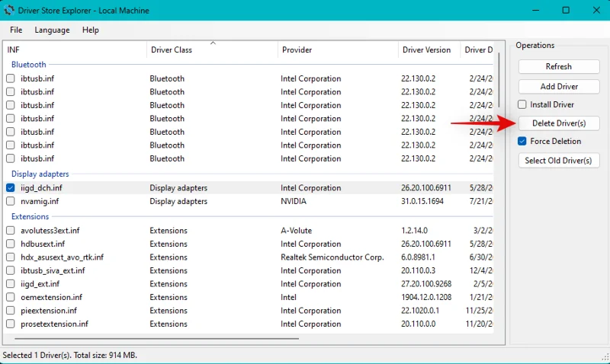Image resolution: width=610 pixels, height=364 pixels.
Task: Sort by the INF column header
Action: coord(75,49)
